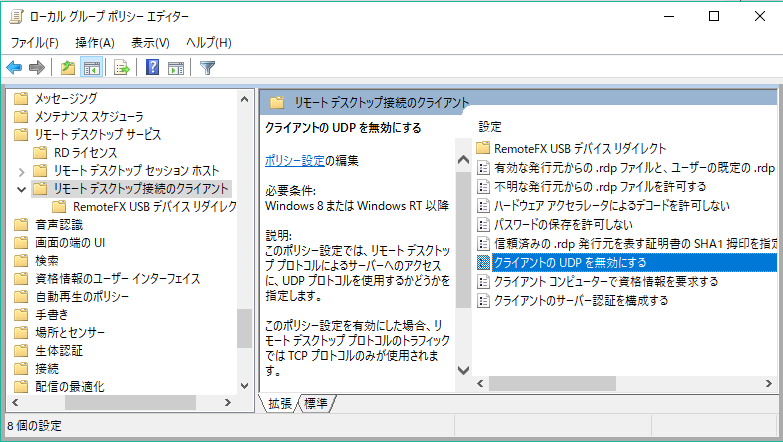This screenshot has height=442, width=783.
Task: Click tree pane scroll down arrow
Action: [244, 386]
